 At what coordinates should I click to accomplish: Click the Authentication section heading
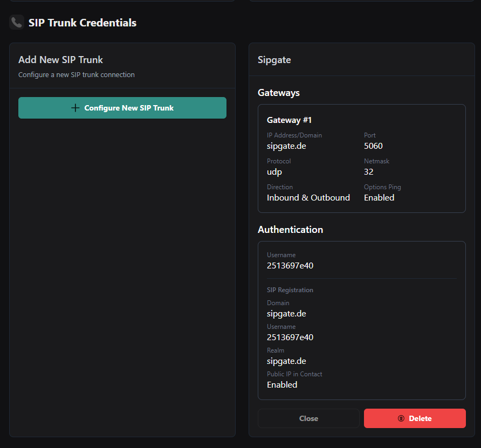point(290,229)
